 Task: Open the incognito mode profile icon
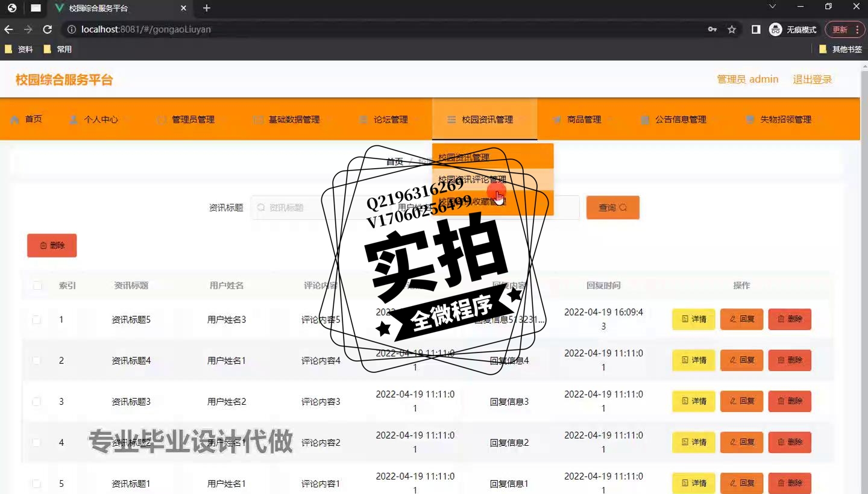[793, 30]
